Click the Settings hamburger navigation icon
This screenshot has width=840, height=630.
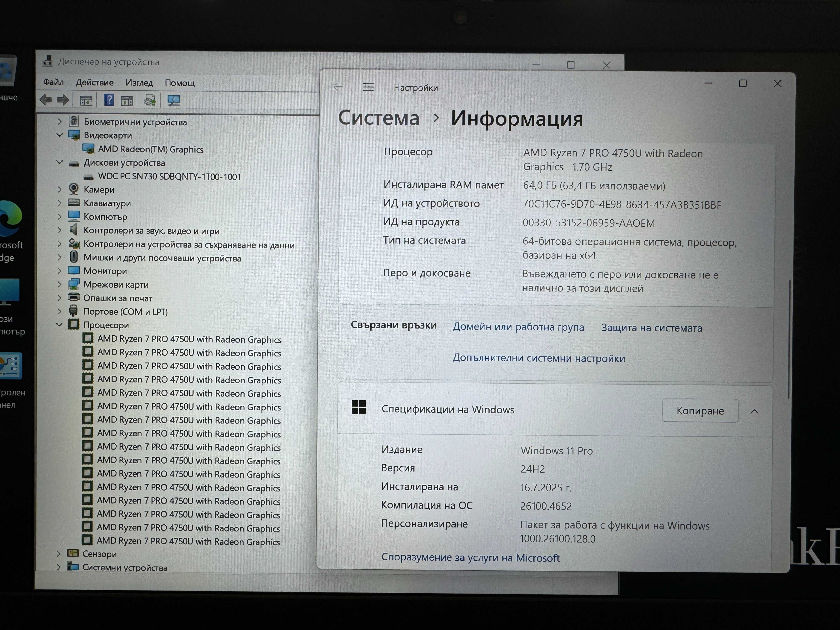pos(368,87)
